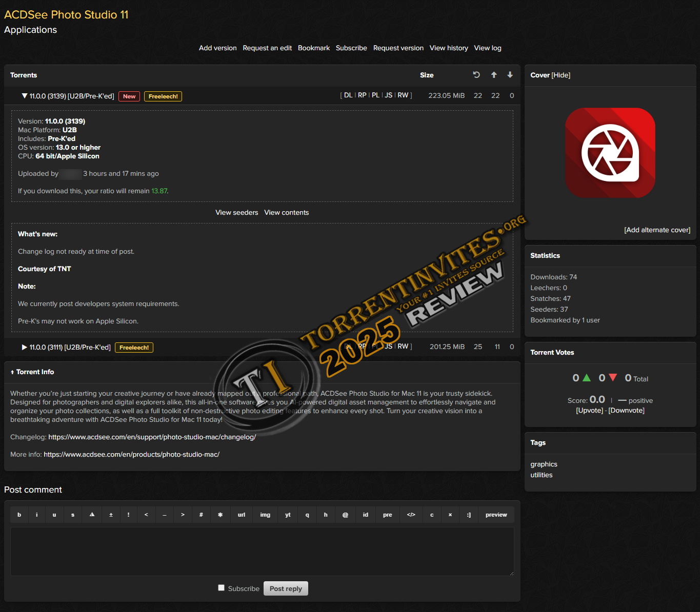Click inside the comment text area

(x=262, y=551)
